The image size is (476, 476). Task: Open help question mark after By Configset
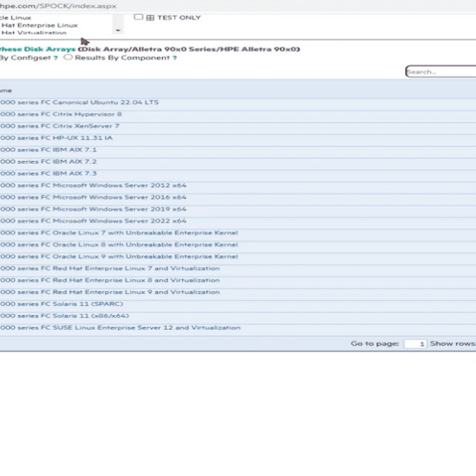point(55,58)
